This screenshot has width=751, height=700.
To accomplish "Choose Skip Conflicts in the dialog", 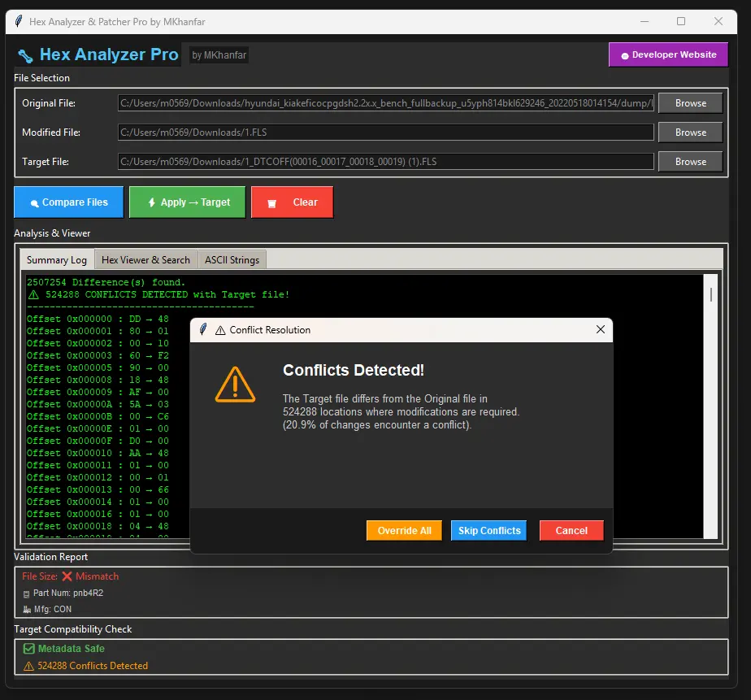I will click(488, 530).
